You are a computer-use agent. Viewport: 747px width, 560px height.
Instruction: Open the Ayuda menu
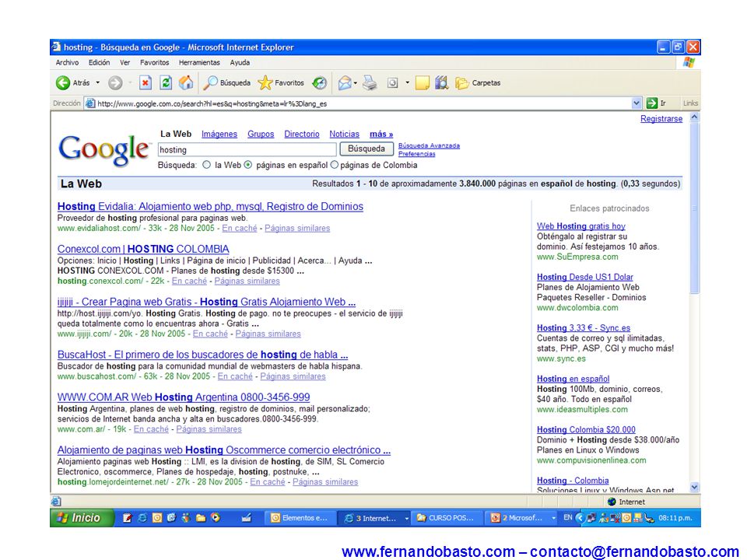point(240,62)
